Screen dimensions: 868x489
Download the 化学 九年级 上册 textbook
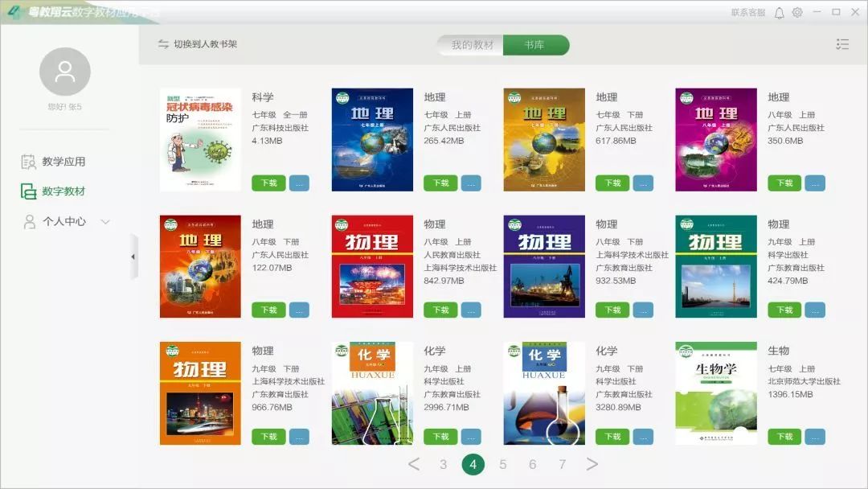439,437
